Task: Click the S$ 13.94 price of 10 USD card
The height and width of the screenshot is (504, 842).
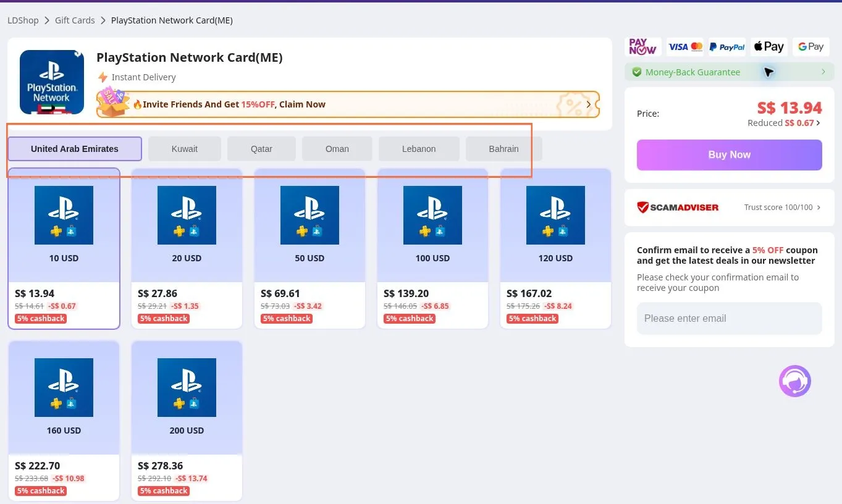Action: tap(35, 293)
